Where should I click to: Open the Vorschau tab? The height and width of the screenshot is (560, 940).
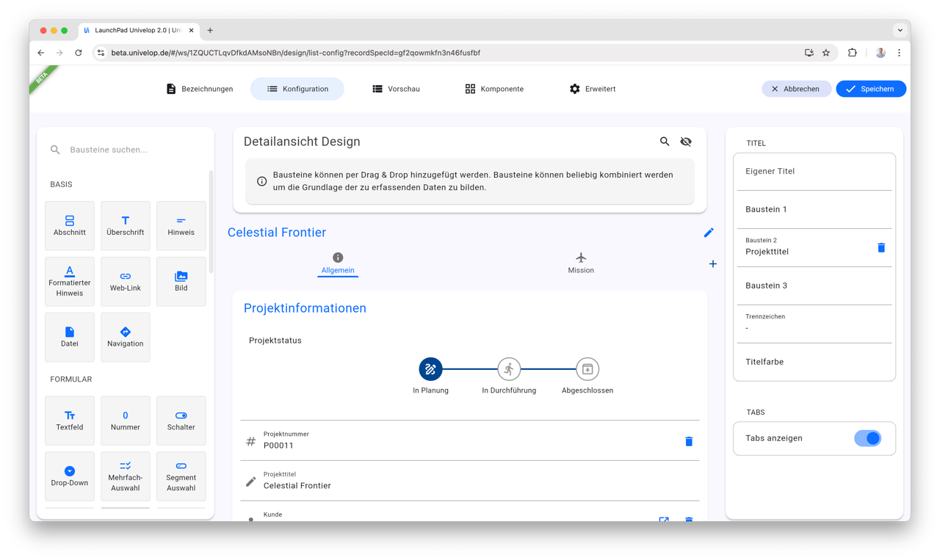(396, 89)
